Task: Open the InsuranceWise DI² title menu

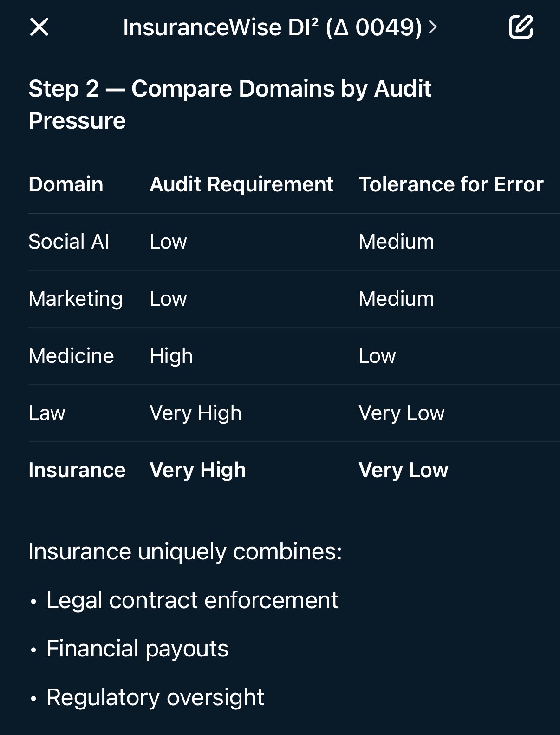Action: 272,27
